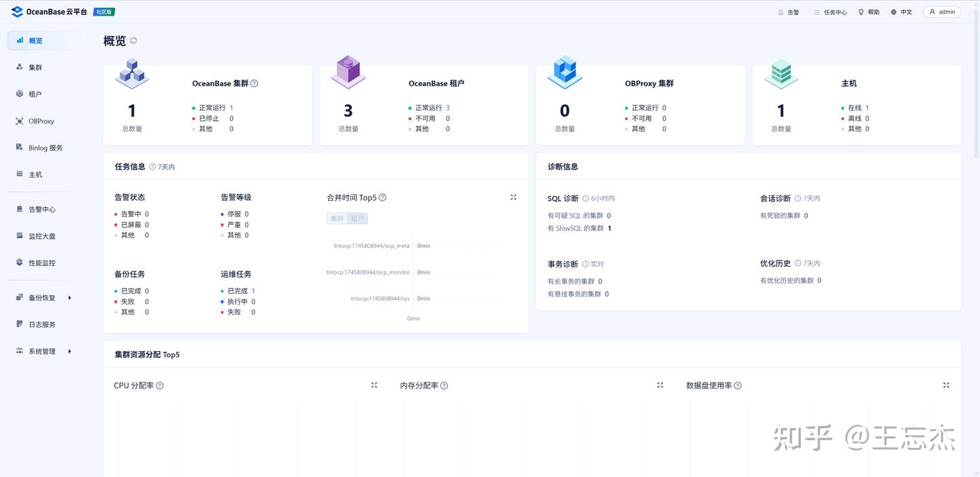Click the OceanBase 租户 purple block illustration
980x477 pixels.
(x=348, y=72)
